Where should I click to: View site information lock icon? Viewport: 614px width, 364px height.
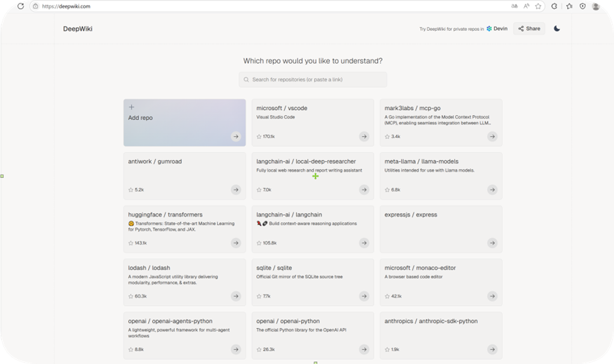(x=36, y=6)
